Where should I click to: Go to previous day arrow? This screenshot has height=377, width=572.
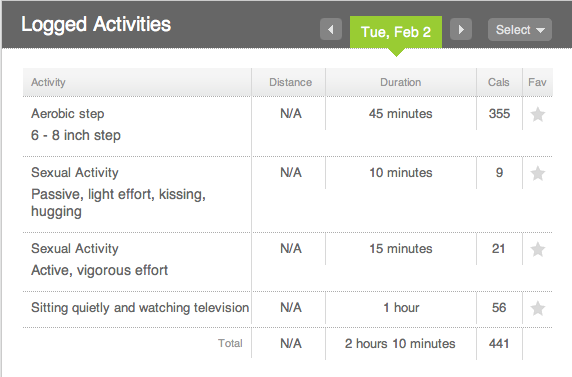click(x=331, y=29)
